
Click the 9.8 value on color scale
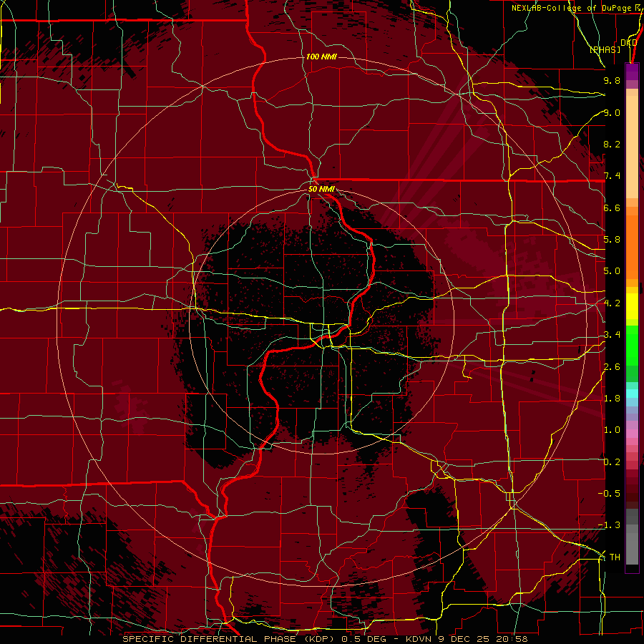[x=612, y=80]
